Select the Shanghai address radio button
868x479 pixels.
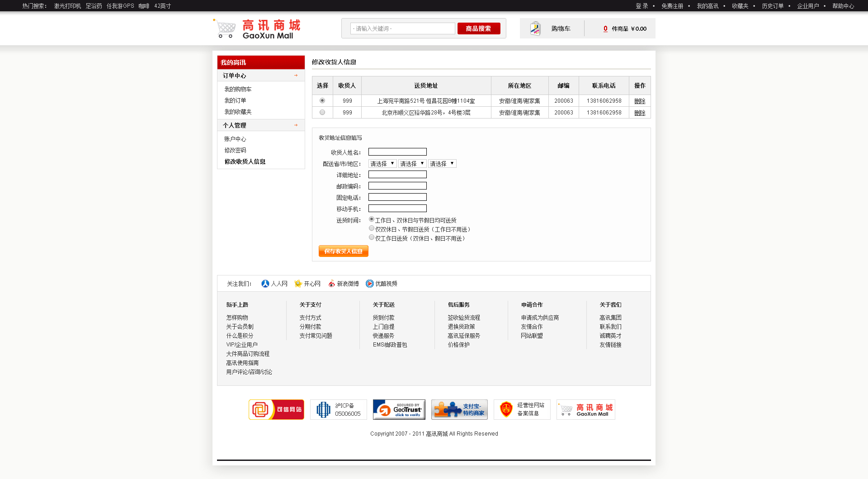click(x=322, y=100)
